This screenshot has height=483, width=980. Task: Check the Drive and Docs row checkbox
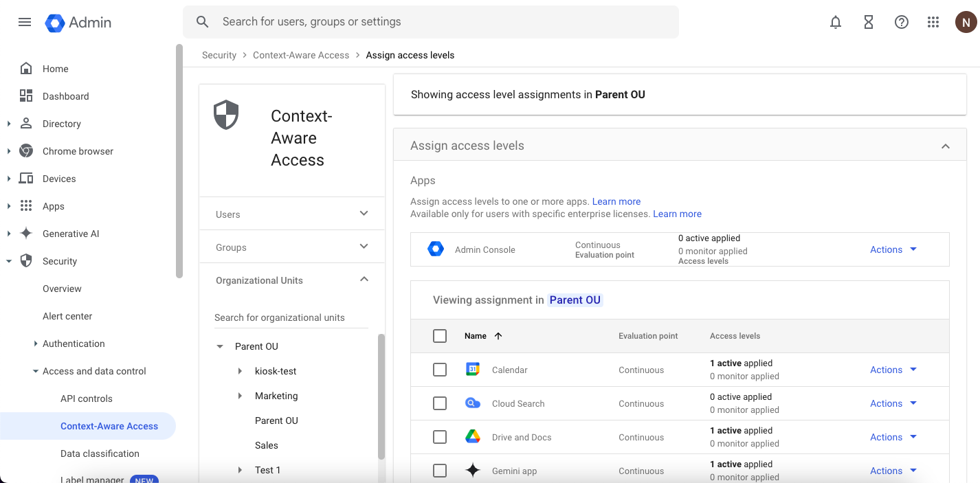(440, 437)
